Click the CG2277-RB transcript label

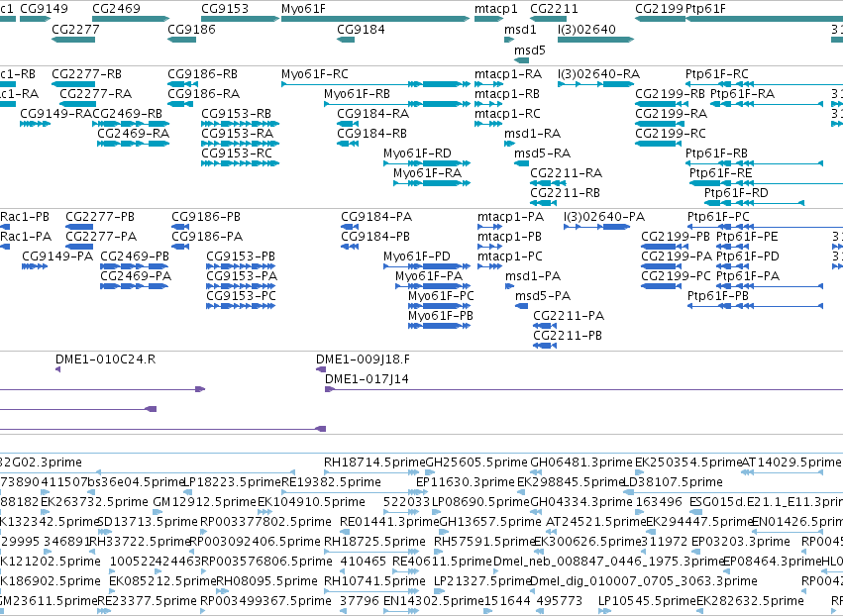(86, 73)
